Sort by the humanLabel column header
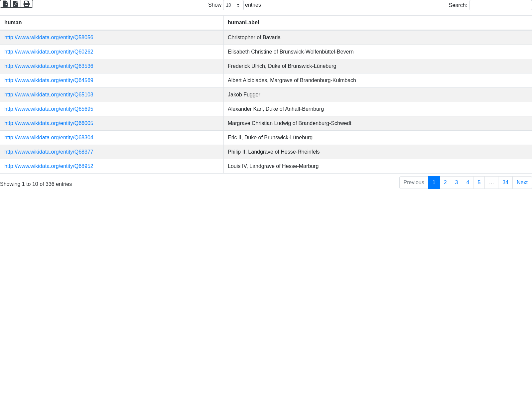The height and width of the screenshot is (399, 532). tap(243, 23)
